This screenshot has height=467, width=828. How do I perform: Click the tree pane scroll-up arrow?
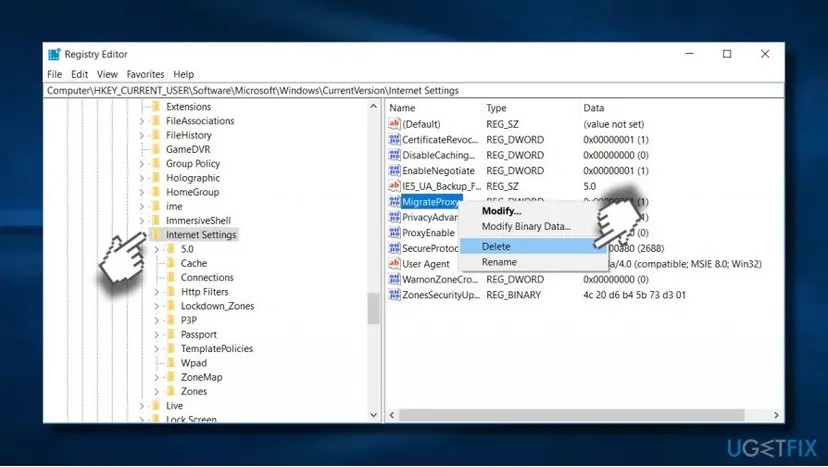(374, 106)
